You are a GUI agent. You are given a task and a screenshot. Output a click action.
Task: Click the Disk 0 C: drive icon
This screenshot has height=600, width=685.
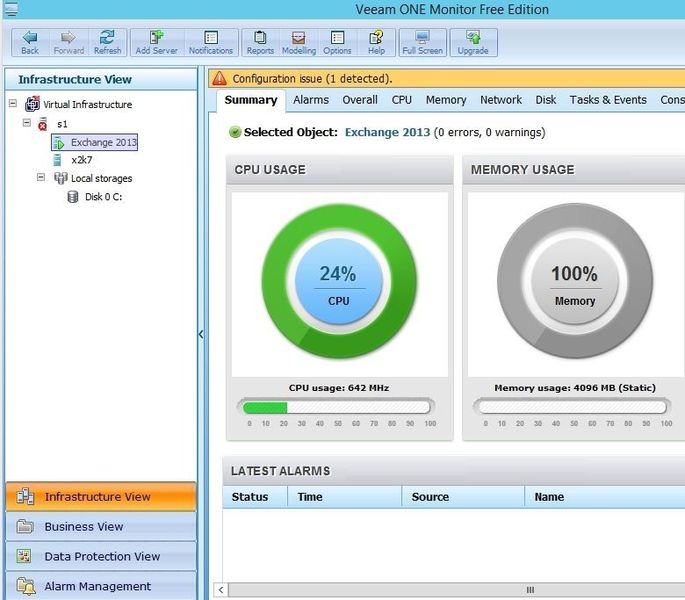click(x=73, y=197)
